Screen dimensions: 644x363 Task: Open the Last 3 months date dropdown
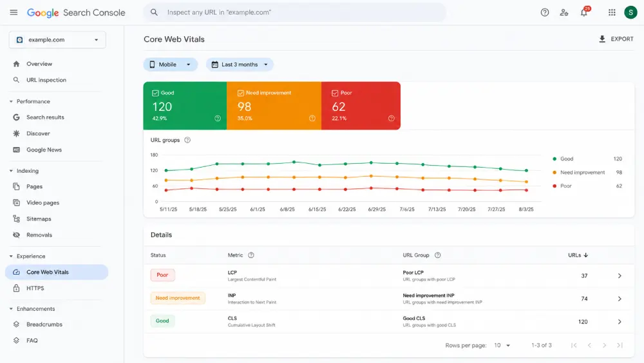click(240, 64)
